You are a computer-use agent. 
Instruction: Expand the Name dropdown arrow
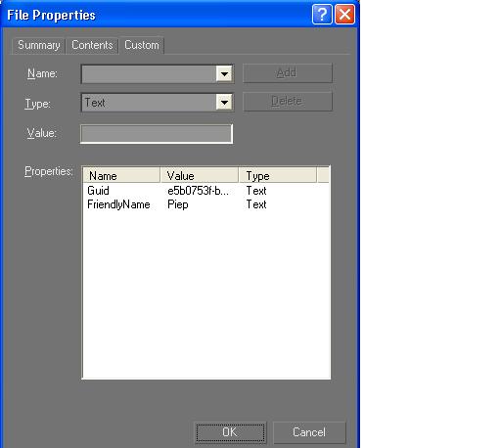(224, 74)
